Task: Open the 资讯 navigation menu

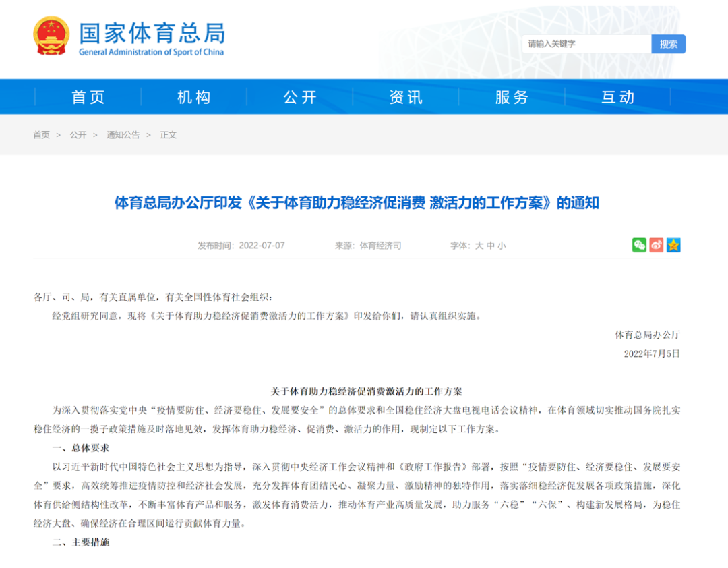Action: click(x=406, y=96)
